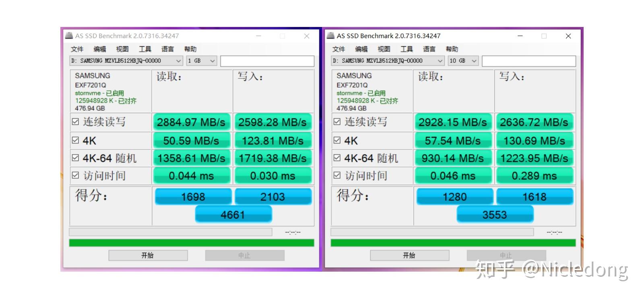Click the 4661 total score
The height and width of the screenshot is (299, 644).
(233, 214)
